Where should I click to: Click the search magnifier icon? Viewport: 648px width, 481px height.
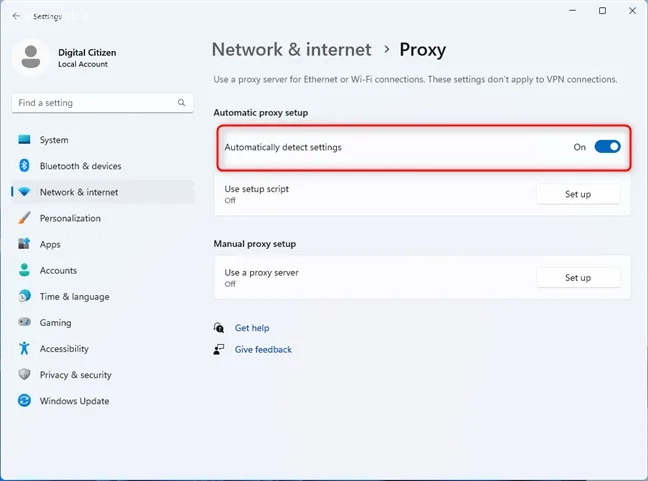pos(182,103)
